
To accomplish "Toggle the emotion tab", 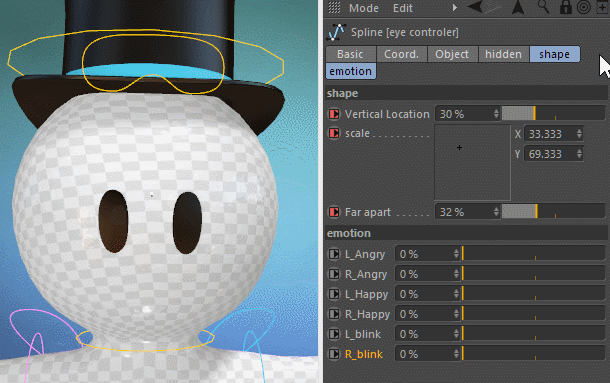I will 351,71.
